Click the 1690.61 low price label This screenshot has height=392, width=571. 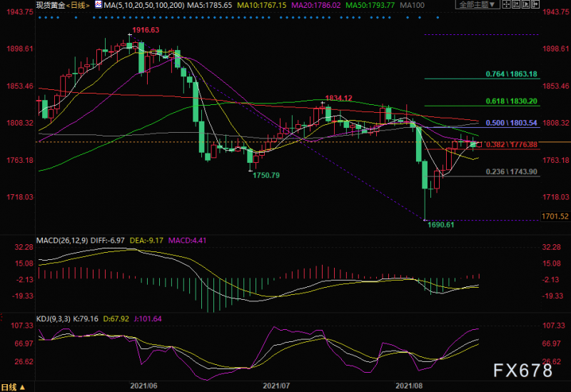tap(440, 225)
